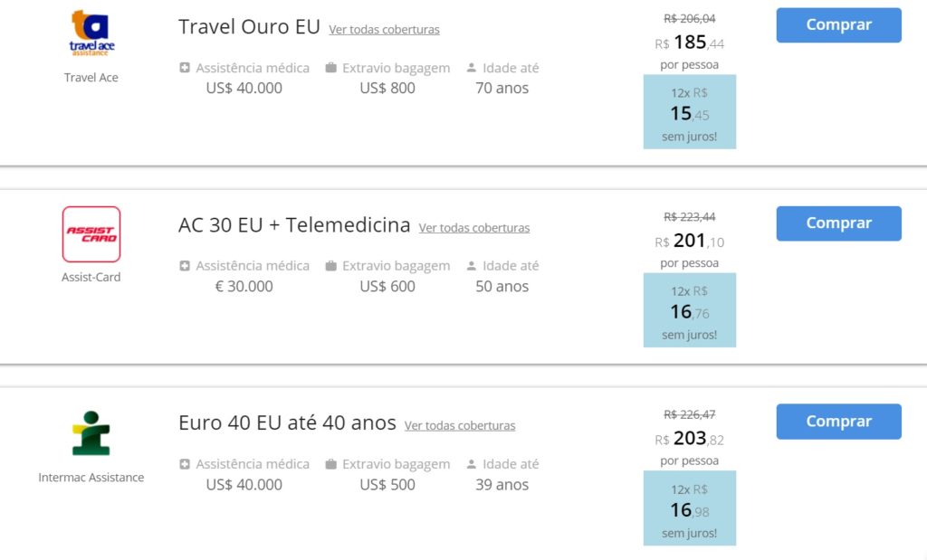Click baggage icon in Travel Ouro EU row
The width and height of the screenshot is (927, 560).
[x=331, y=68]
